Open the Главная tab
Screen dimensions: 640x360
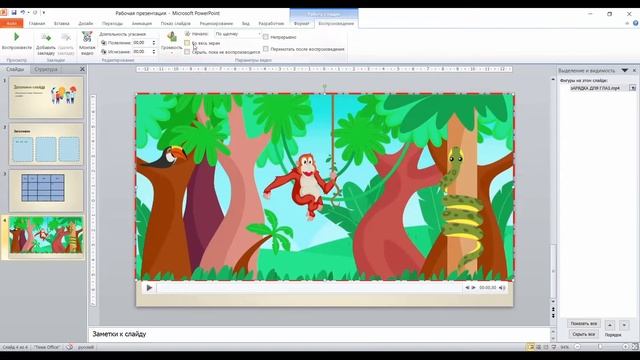37,23
